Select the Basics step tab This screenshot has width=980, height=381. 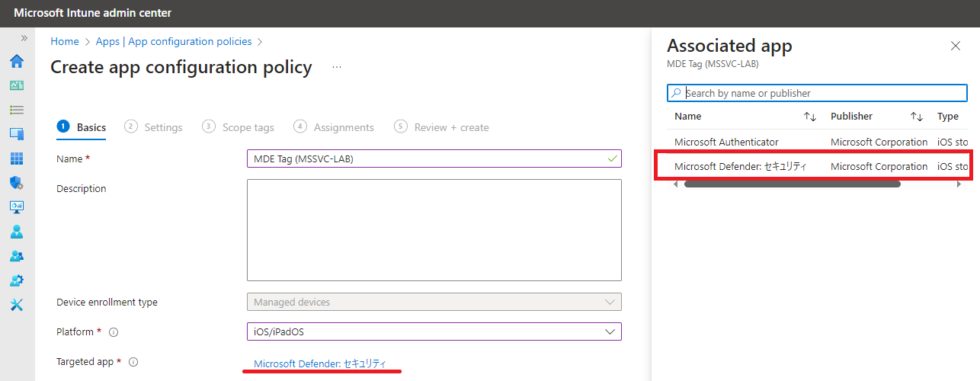(x=82, y=127)
